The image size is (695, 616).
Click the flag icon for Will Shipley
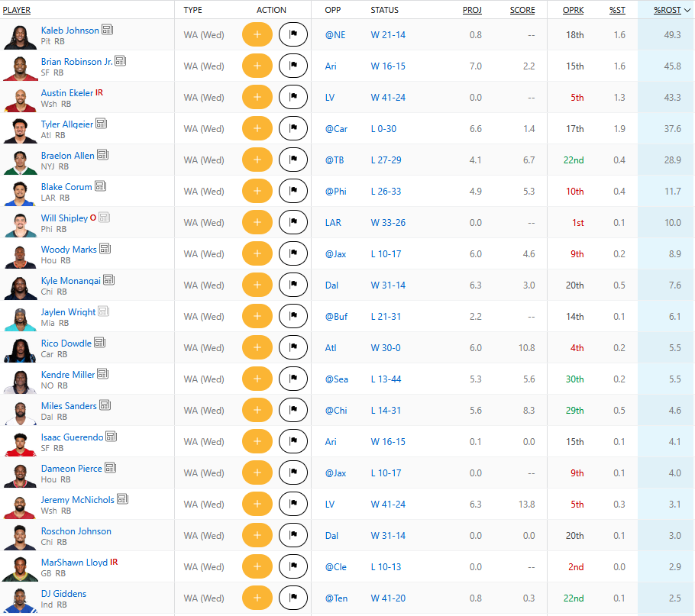click(293, 222)
